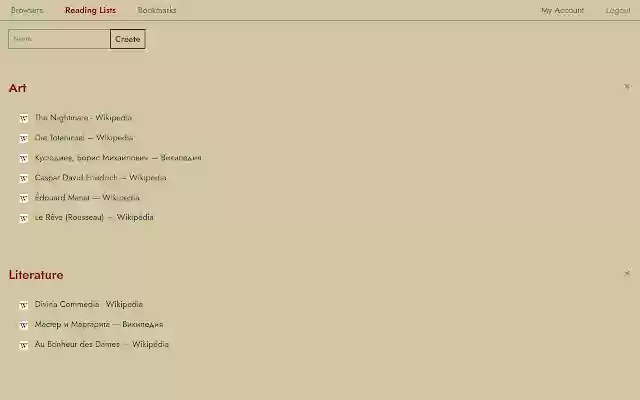Focus the new list Name field

59,39
